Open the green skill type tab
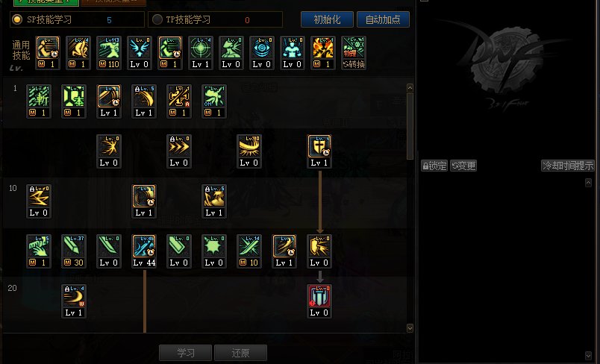 (46, 2)
